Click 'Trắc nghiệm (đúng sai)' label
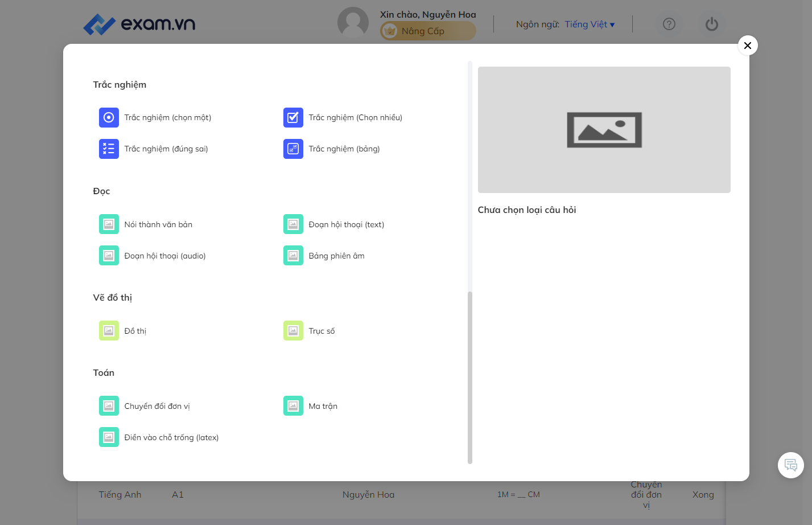 click(x=166, y=149)
